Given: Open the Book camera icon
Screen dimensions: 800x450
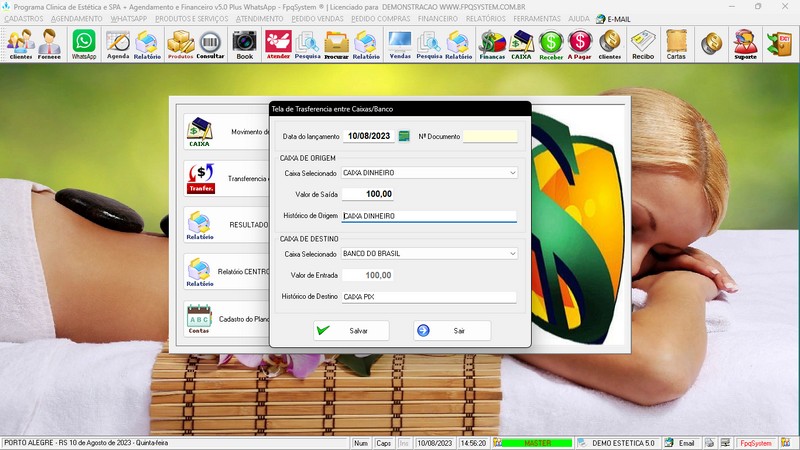Looking at the screenshot, I should tap(244, 44).
